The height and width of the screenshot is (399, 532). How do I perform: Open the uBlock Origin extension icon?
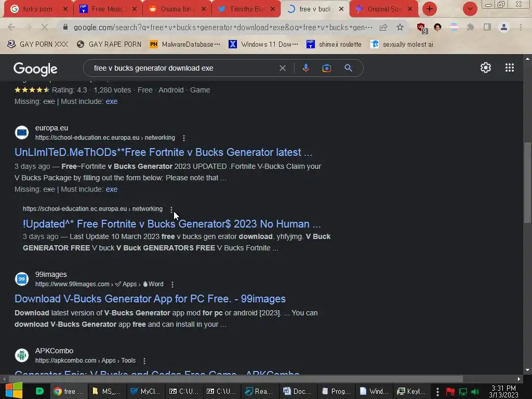(422, 28)
